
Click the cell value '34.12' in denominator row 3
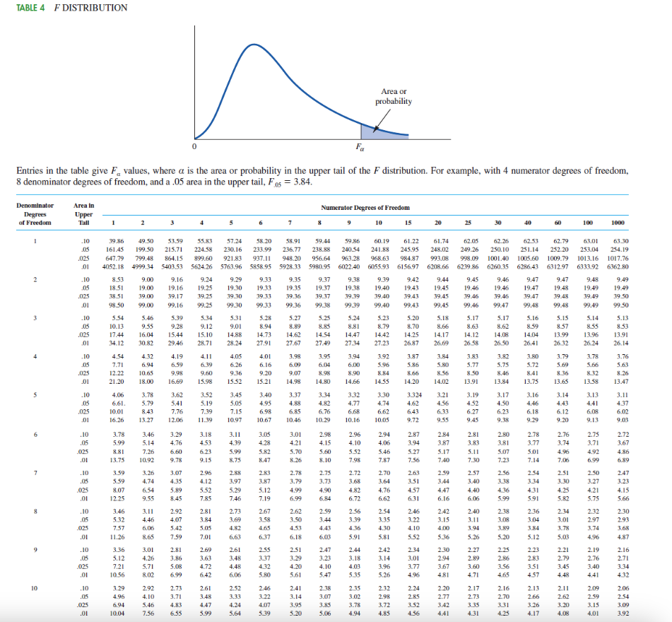pyautogui.click(x=117, y=343)
